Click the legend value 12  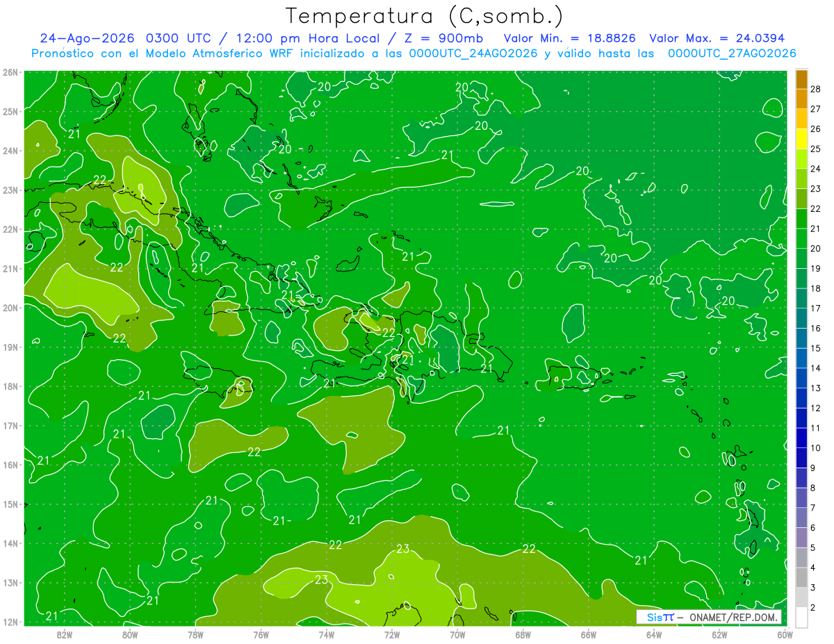815,408
